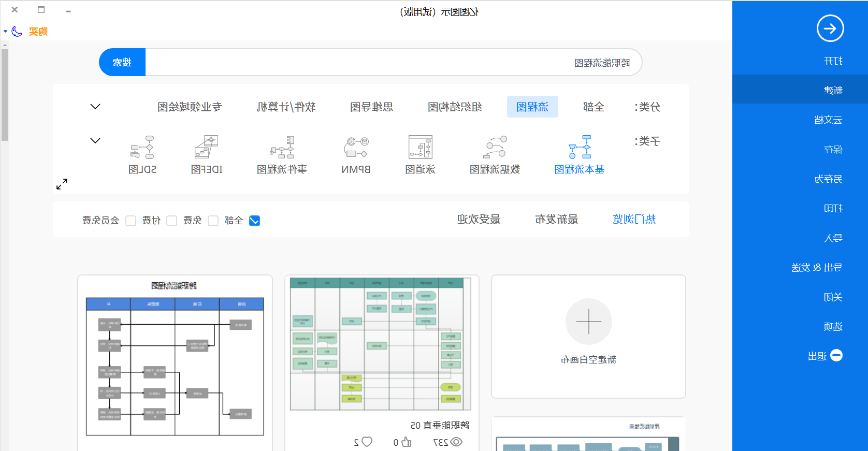Sort templates by 最新发布
This screenshot has width=868, height=451.
tap(557, 219)
